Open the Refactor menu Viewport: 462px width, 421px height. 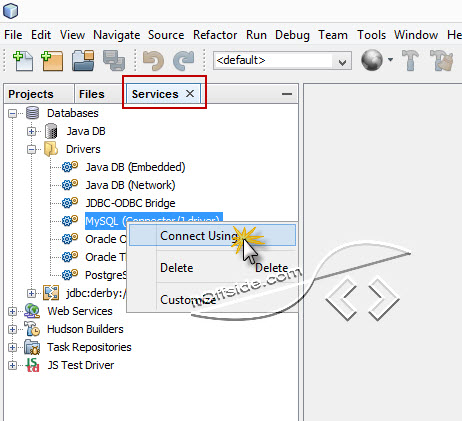click(215, 35)
